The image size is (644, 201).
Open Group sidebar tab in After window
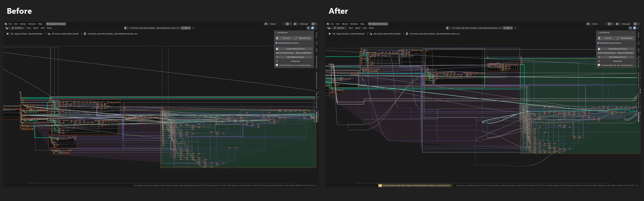point(638,35)
